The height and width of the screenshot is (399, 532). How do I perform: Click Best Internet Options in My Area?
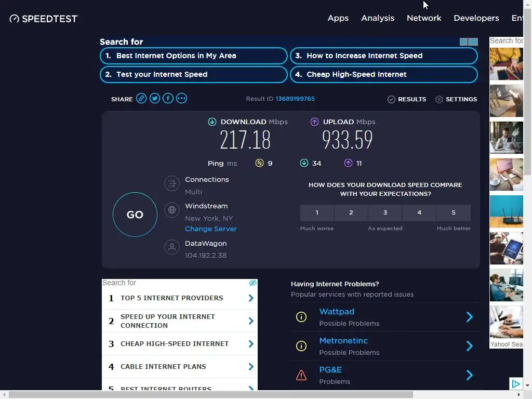click(x=194, y=56)
